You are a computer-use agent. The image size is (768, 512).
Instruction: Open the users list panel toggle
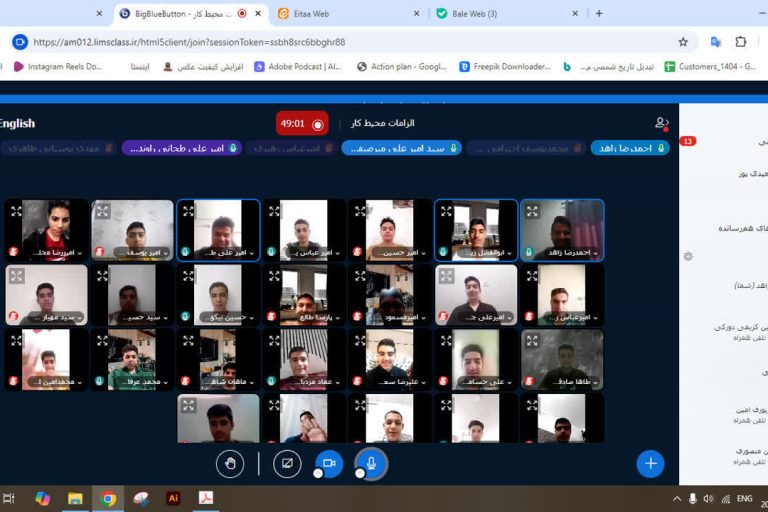pyautogui.click(x=662, y=123)
